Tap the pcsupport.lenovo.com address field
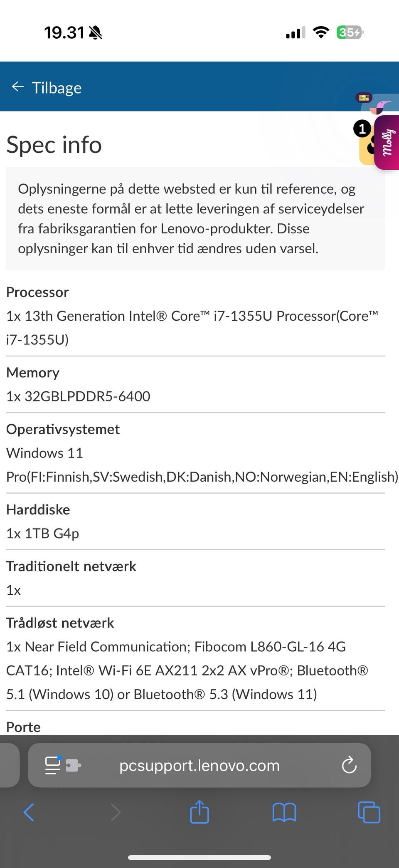This screenshot has width=399, height=868. point(199,765)
